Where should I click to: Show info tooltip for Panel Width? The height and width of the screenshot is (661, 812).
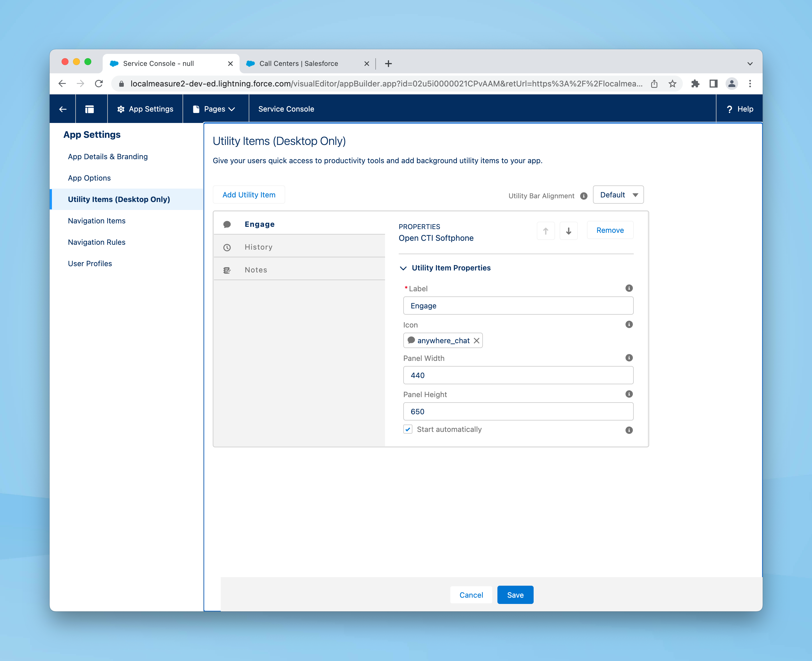(629, 358)
